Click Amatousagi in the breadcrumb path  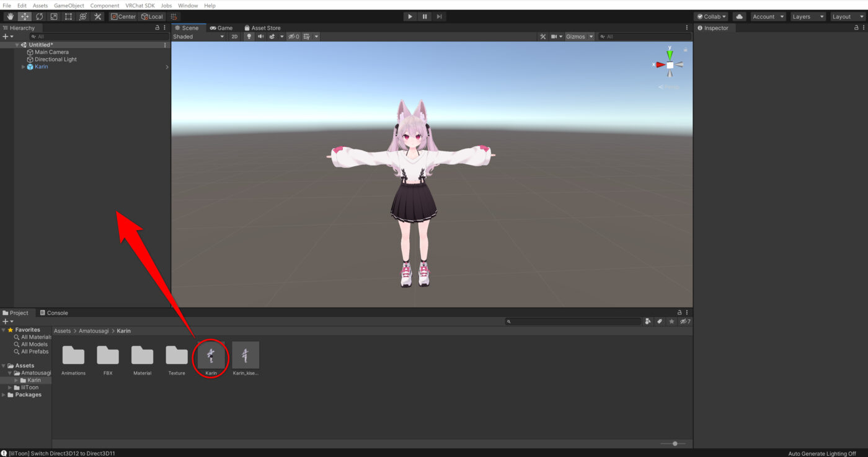point(94,331)
